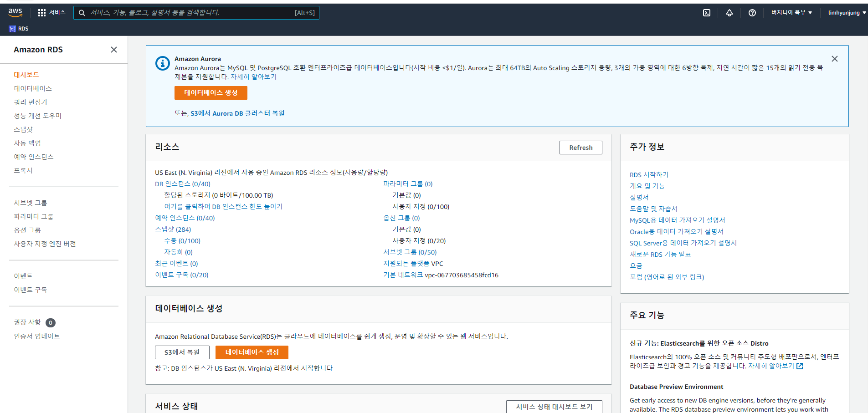Open the 예약 인스턴스 (0/40) resource link
Screen dimensions: 868x413
(185, 218)
